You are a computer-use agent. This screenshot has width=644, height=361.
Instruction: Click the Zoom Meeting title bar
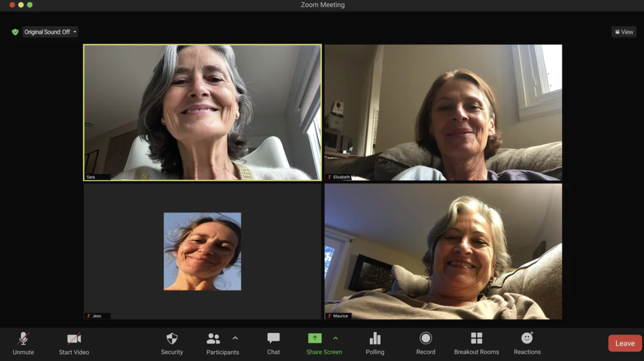(x=322, y=5)
